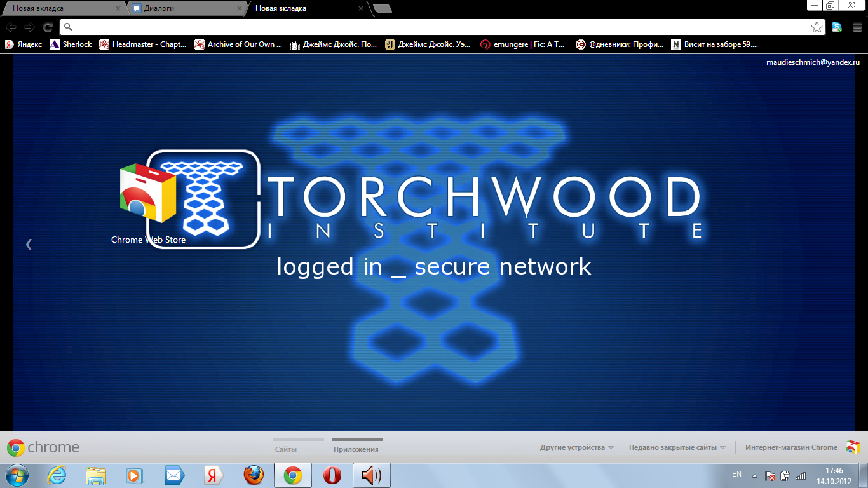The height and width of the screenshot is (488, 868).
Task: Open the Джеймс Джойс. По... bookmark
Action: pos(334,44)
